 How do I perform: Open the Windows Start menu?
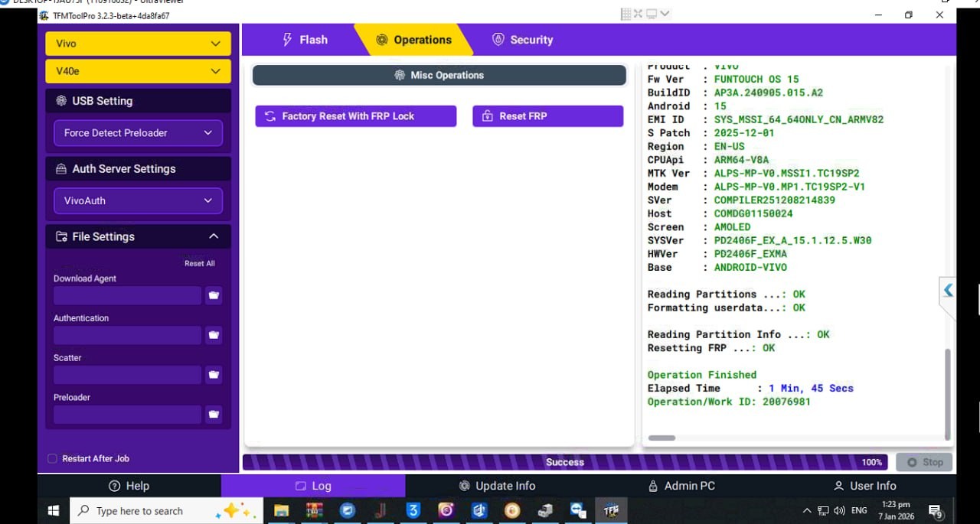coord(54,510)
